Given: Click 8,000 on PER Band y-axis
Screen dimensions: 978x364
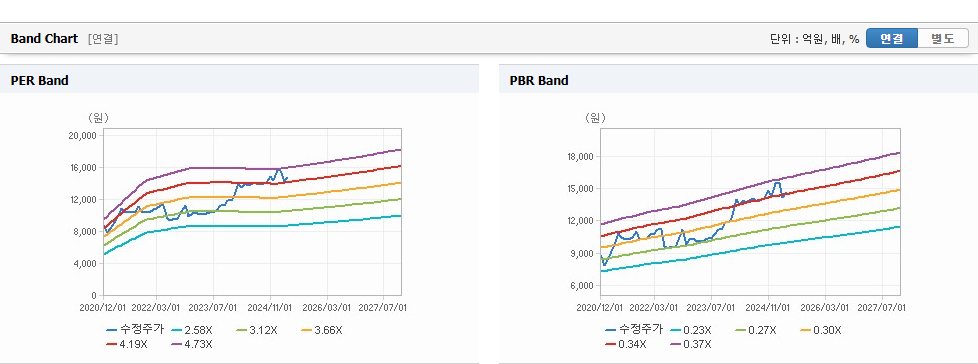Looking at the screenshot, I should coord(85,231).
